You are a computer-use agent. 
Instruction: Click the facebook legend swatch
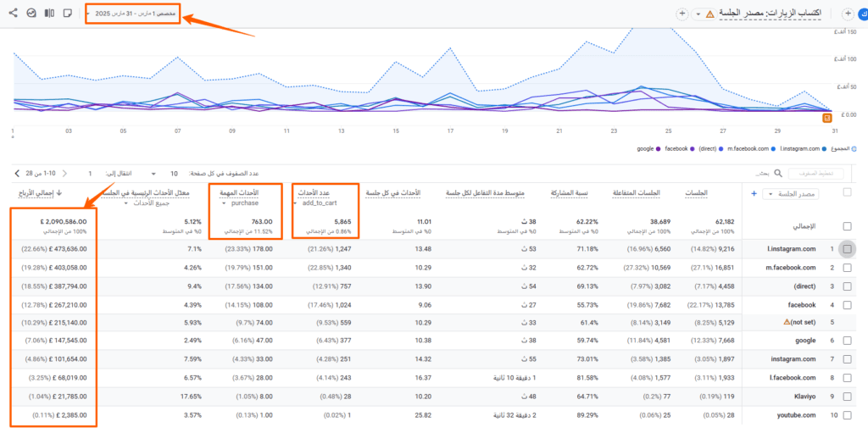click(x=691, y=149)
